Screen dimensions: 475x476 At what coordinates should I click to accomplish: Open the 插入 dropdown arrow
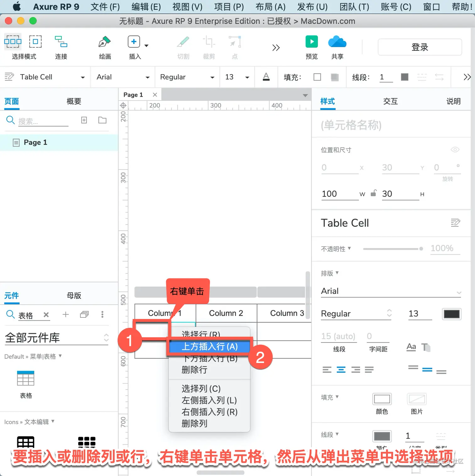coord(146,46)
